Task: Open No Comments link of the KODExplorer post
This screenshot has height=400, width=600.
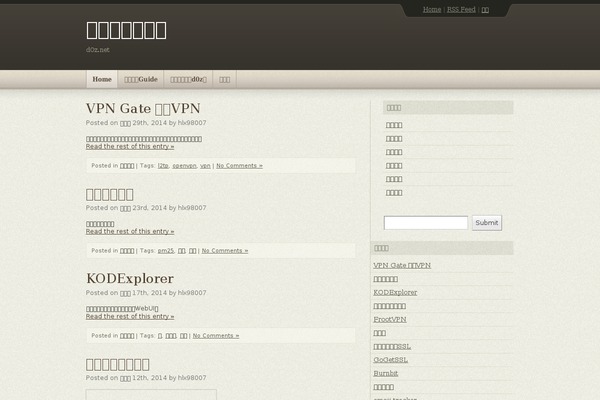Action: [216, 336]
